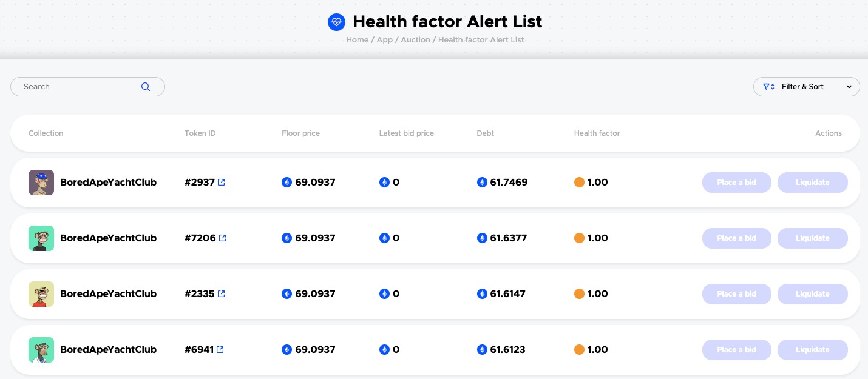
Task: Open external link icon for token #2937
Action: (x=222, y=182)
